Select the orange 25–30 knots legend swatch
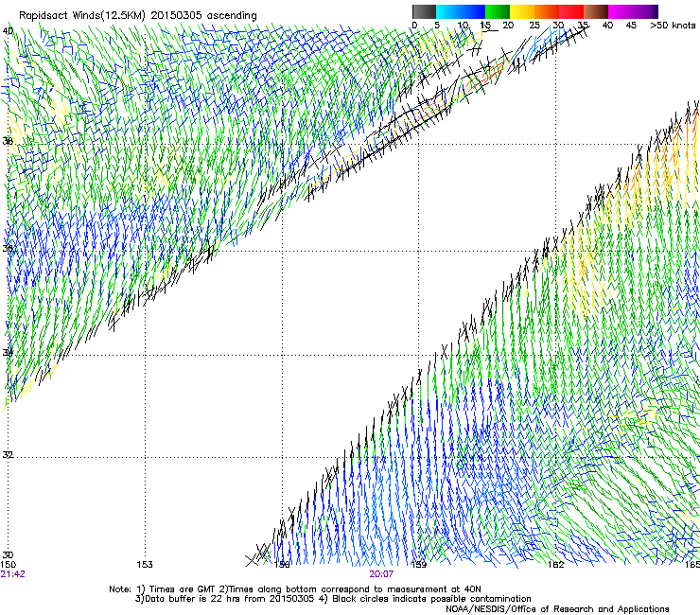Image resolution: width=700 pixels, height=615 pixels. 547,11
